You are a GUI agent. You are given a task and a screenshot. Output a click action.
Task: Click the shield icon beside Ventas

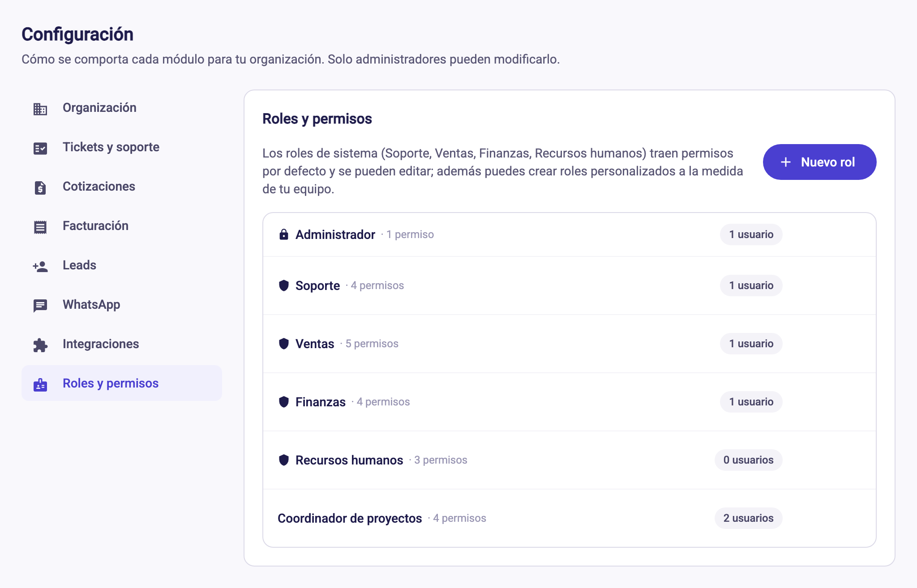tap(283, 344)
